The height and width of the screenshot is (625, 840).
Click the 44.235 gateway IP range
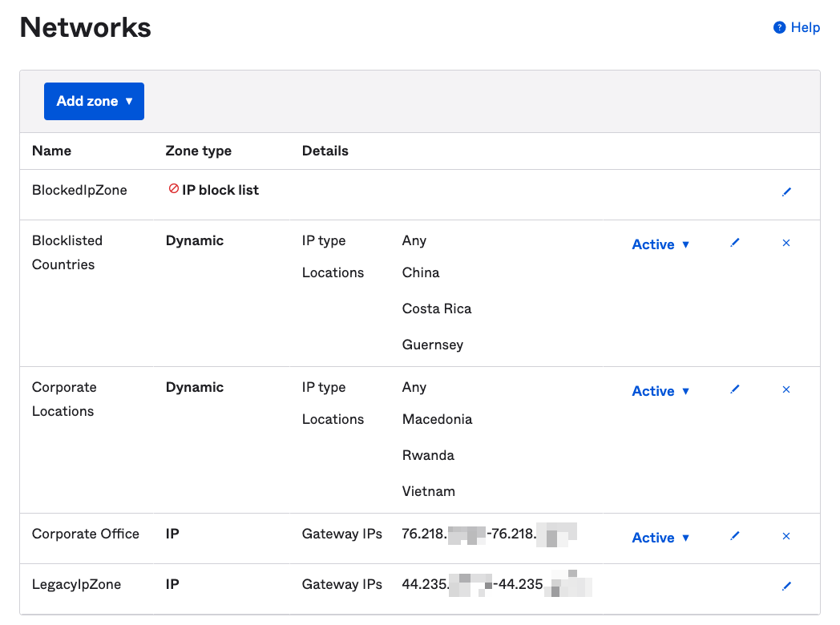point(497,584)
